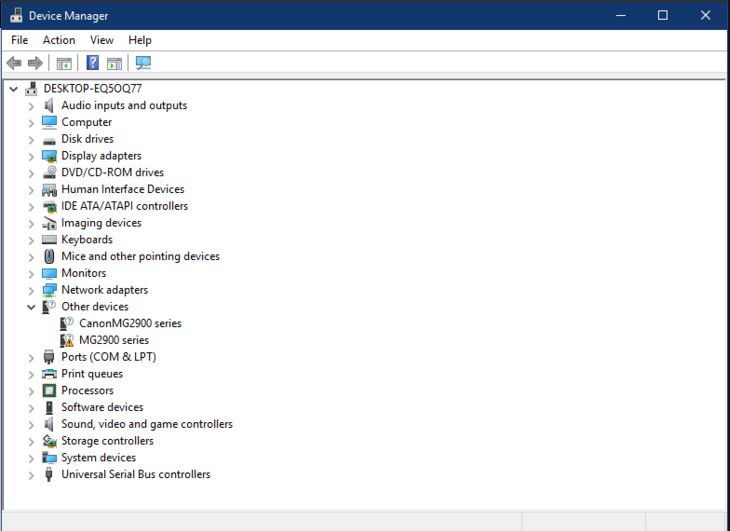Expand Universal Serial Bus controllers node
Screen dimensions: 730x531
[x=31, y=475]
